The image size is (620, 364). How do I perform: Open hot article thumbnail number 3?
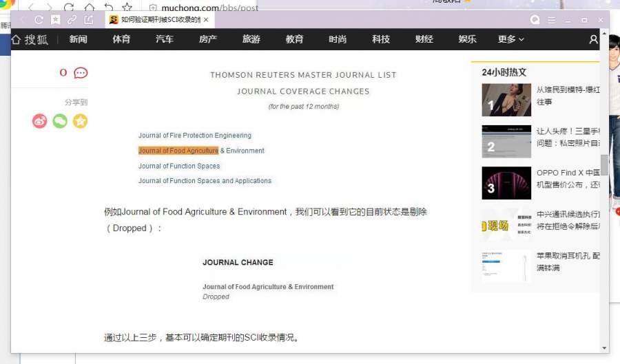(x=506, y=183)
